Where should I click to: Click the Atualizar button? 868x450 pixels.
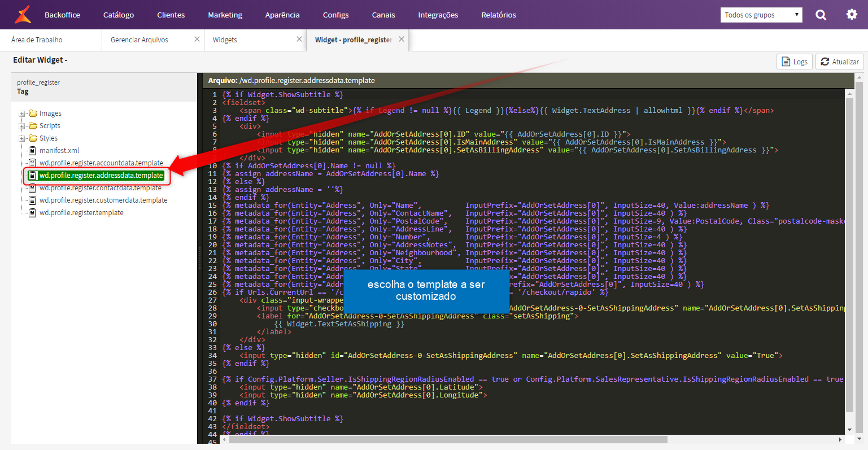839,62
